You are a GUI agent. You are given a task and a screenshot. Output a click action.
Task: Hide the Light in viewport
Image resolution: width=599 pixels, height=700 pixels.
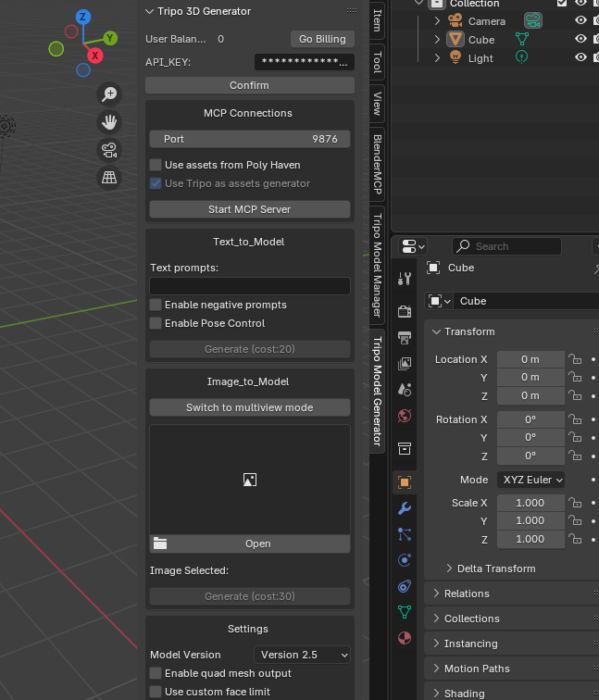[x=580, y=57]
